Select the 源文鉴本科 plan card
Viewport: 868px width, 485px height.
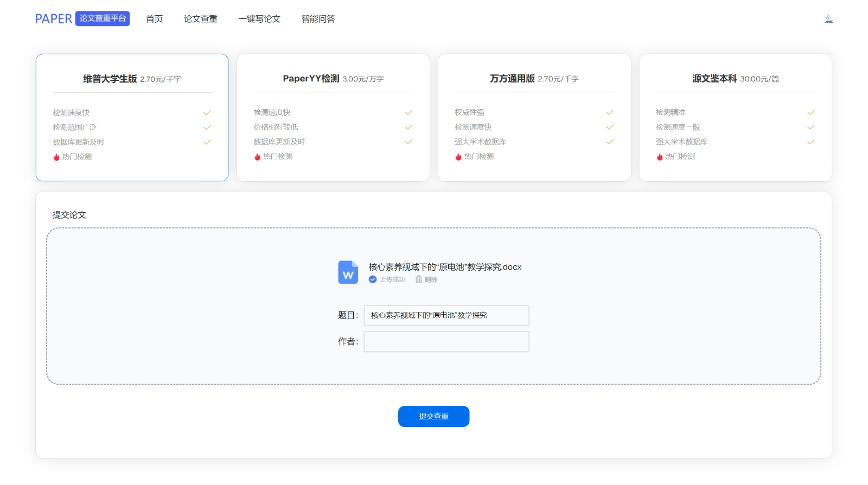(736, 117)
